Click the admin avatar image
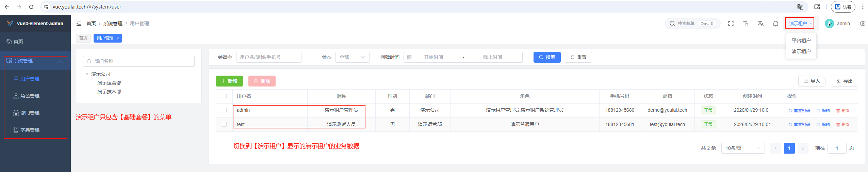Image resolution: width=868 pixels, height=172 pixels. point(829,24)
